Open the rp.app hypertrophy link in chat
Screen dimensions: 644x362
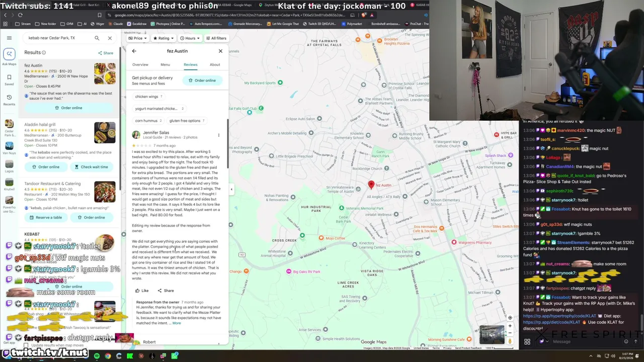(560, 316)
